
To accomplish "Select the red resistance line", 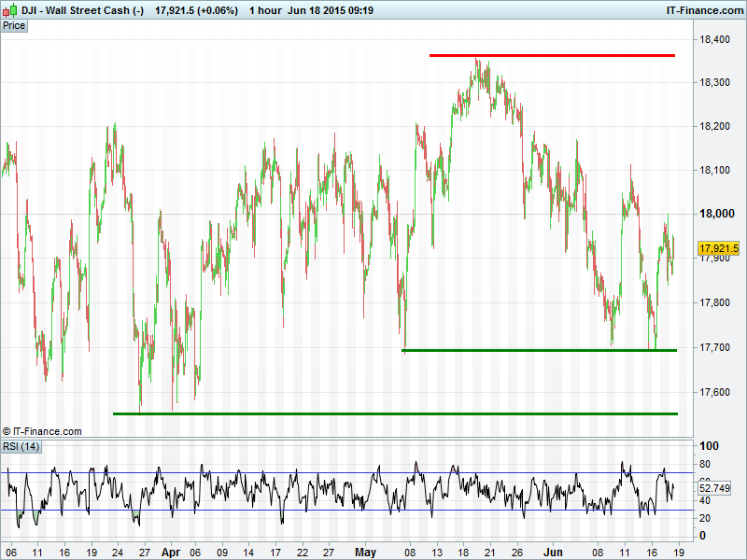I will (x=551, y=55).
